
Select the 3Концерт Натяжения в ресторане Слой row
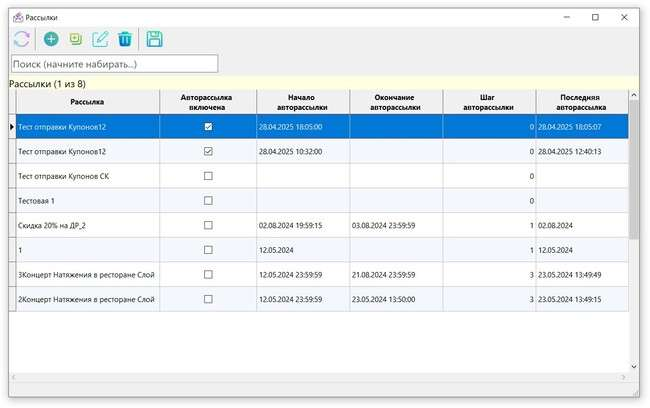87,274
